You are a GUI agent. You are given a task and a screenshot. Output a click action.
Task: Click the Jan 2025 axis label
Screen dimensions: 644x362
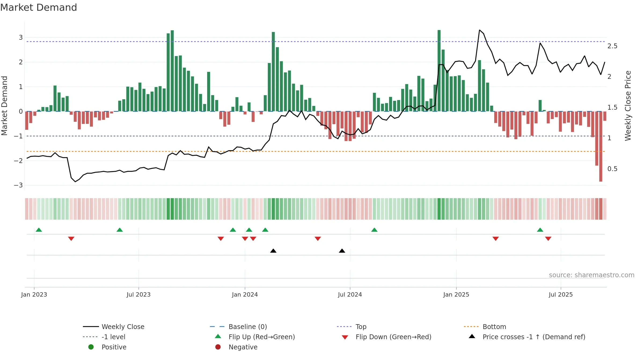456,294
